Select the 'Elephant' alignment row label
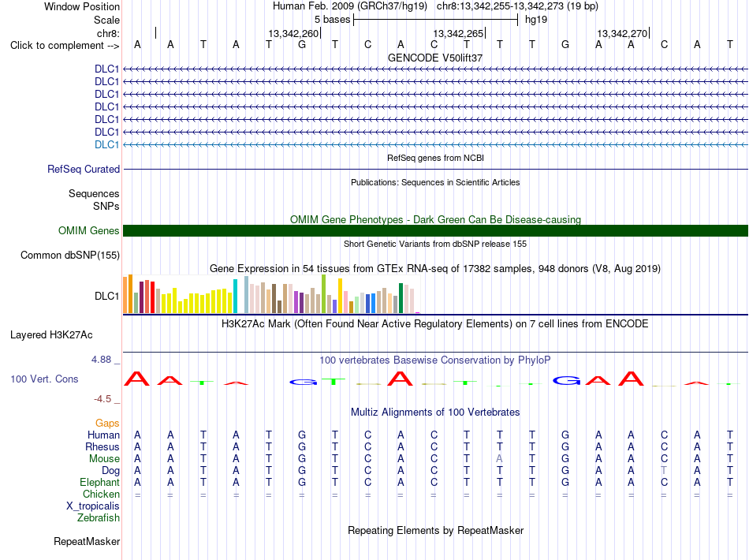 click(99, 483)
